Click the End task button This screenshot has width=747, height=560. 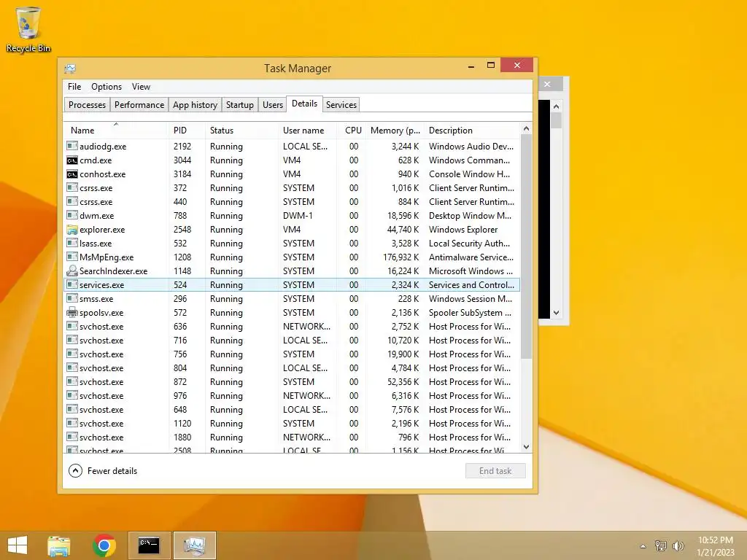point(495,470)
